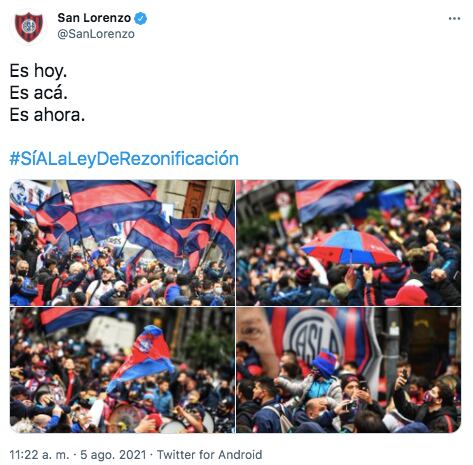Click the red-blue umbrella in the photo
Viewport: 473px width, 465px height.
pyautogui.click(x=350, y=247)
